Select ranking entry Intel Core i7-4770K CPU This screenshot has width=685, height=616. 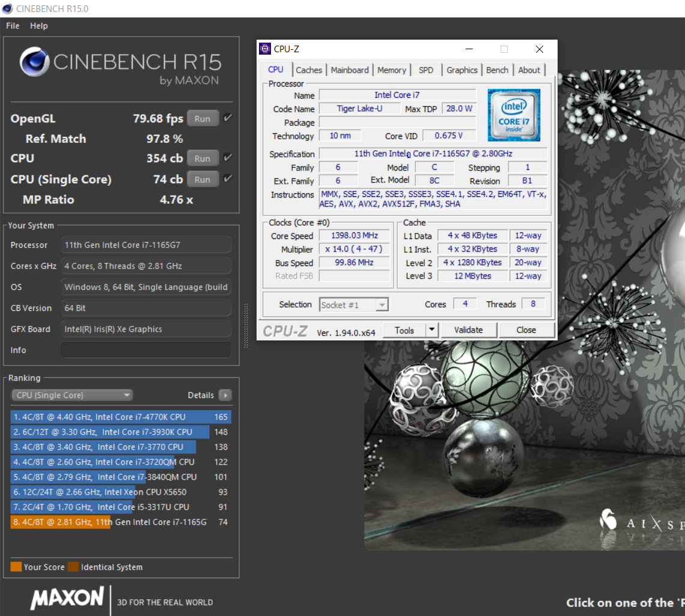(121, 417)
